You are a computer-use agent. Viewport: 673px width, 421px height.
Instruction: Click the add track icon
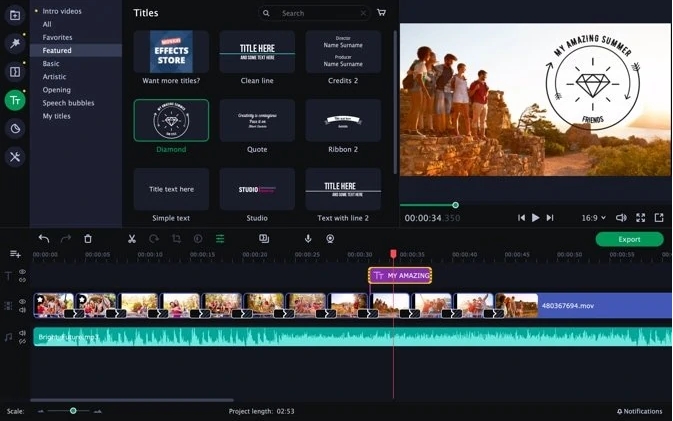coord(15,254)
